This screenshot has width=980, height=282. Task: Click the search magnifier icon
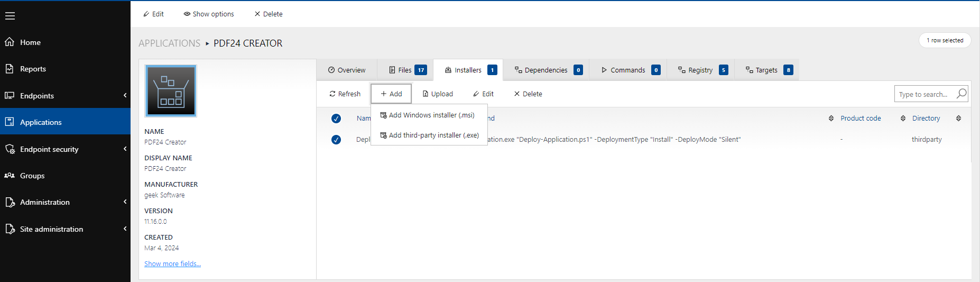pos(961,94)
